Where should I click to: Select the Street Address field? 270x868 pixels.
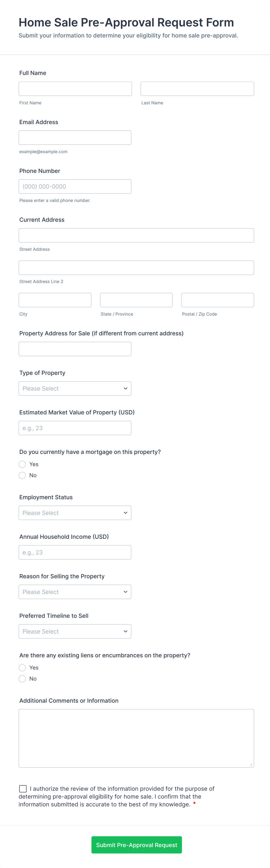136,235
